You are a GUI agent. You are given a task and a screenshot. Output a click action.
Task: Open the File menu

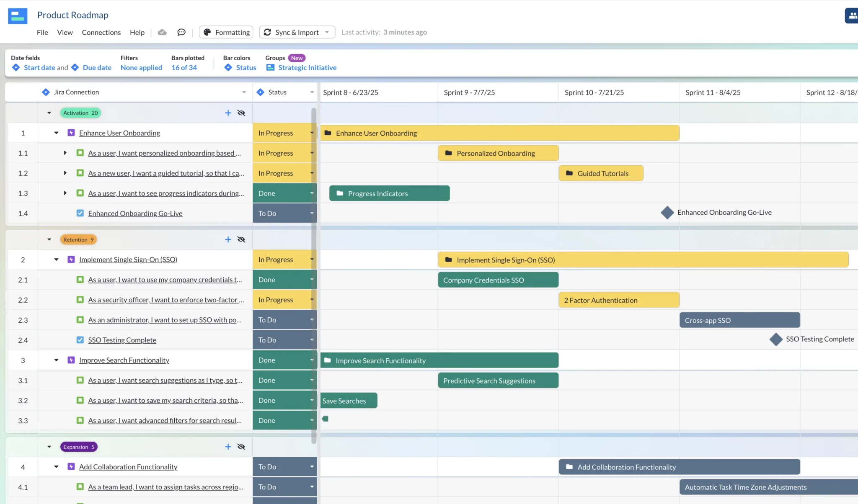pyautogui.click(x=42, y=32)
